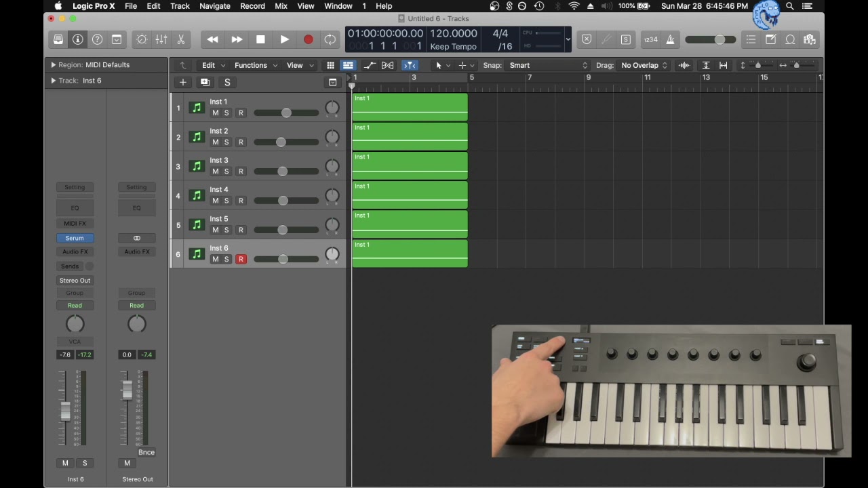Toggle the grid view icon

(330, 65)
